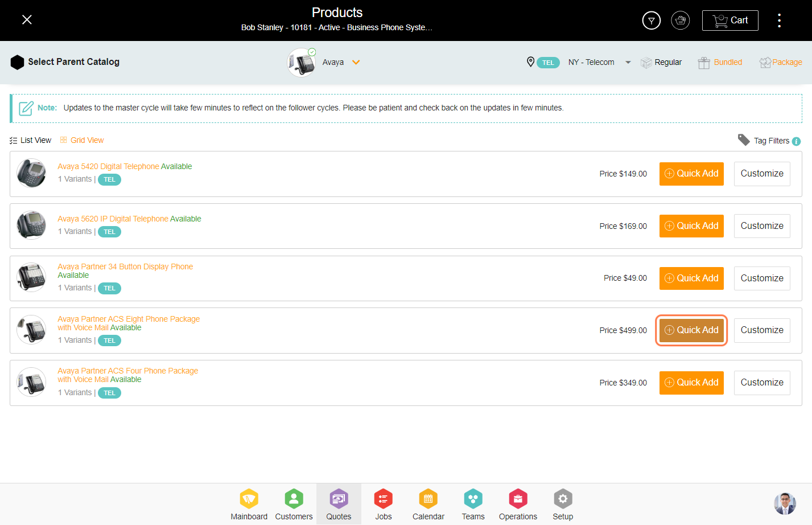The height and width of the screenshot is (525, 812).
Task: Quick Add the ACS Eight Phone Package
Action: tap(691, 330)
